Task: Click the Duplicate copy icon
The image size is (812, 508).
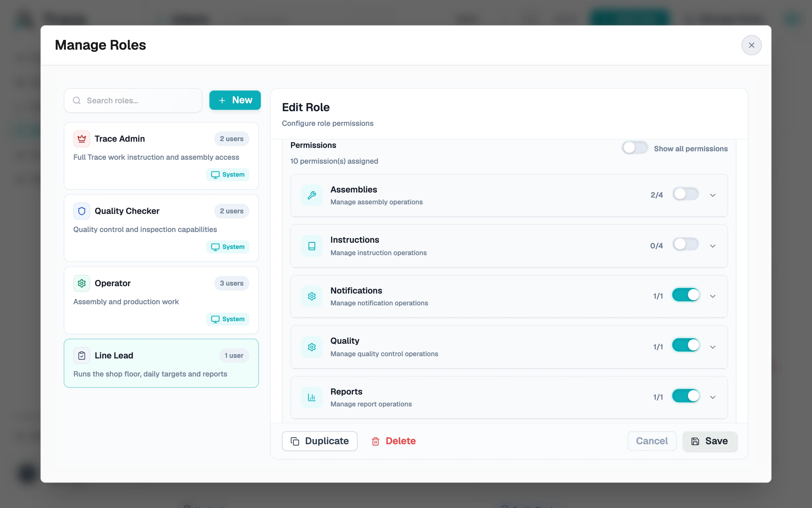Action: pos(295,441)
